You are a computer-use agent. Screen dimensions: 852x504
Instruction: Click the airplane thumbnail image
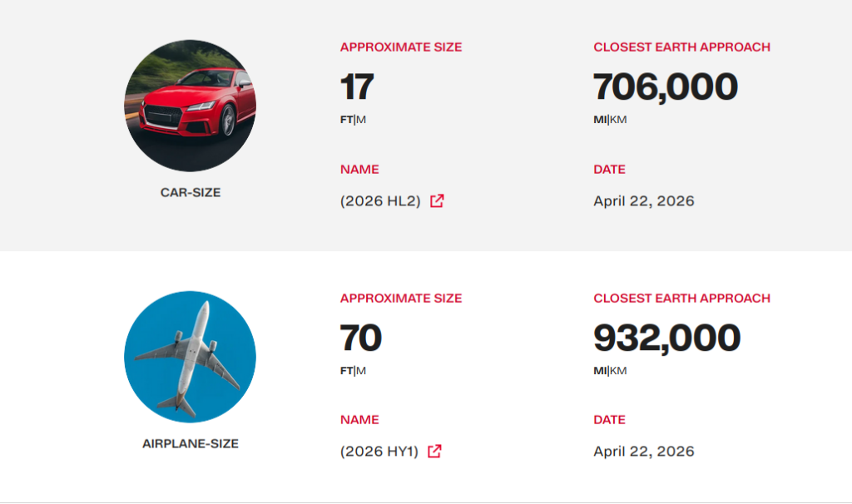click(191, 357)
